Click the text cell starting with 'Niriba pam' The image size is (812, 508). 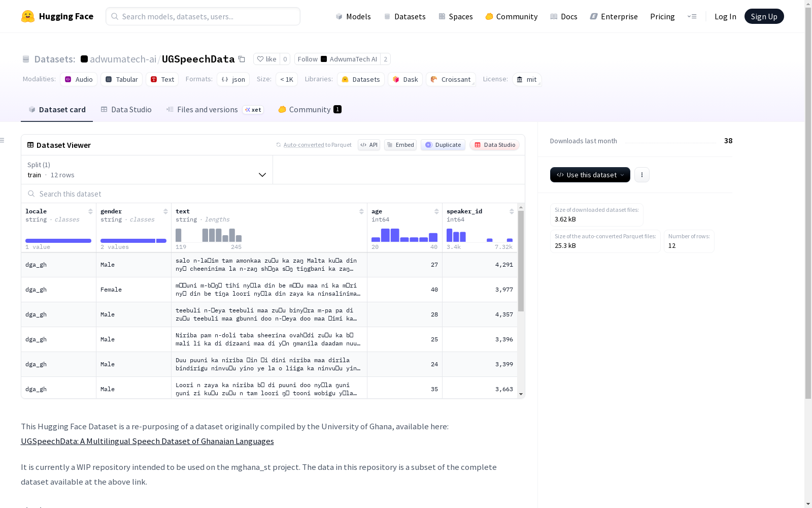269,339
